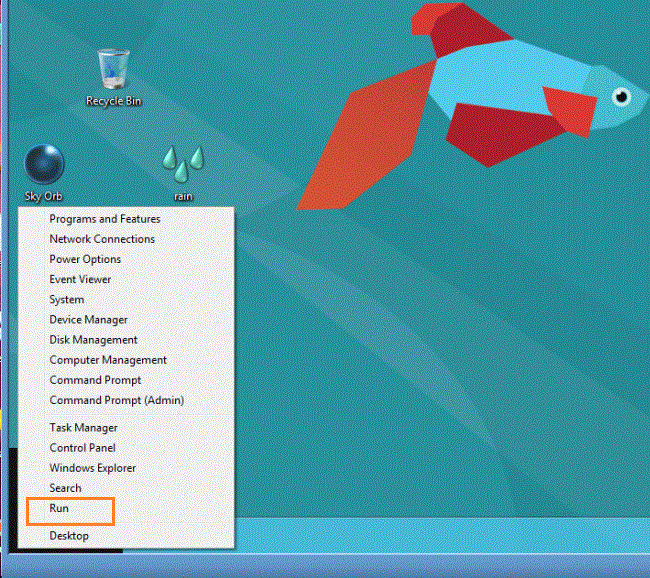This screenshot has height=578, width=650.
Task: Launch Event Viewer from the menu
Action: [x=126, y=279]
